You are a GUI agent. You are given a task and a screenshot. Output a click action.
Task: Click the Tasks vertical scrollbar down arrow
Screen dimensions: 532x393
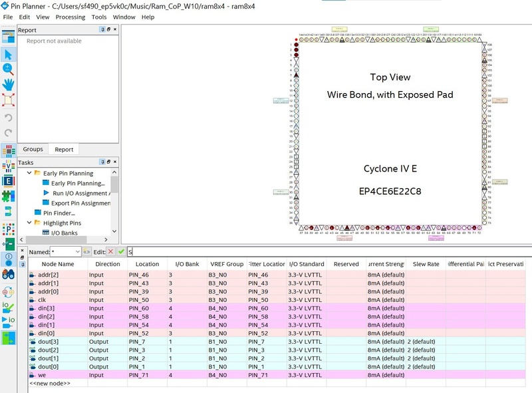click(x=114, y=231)
